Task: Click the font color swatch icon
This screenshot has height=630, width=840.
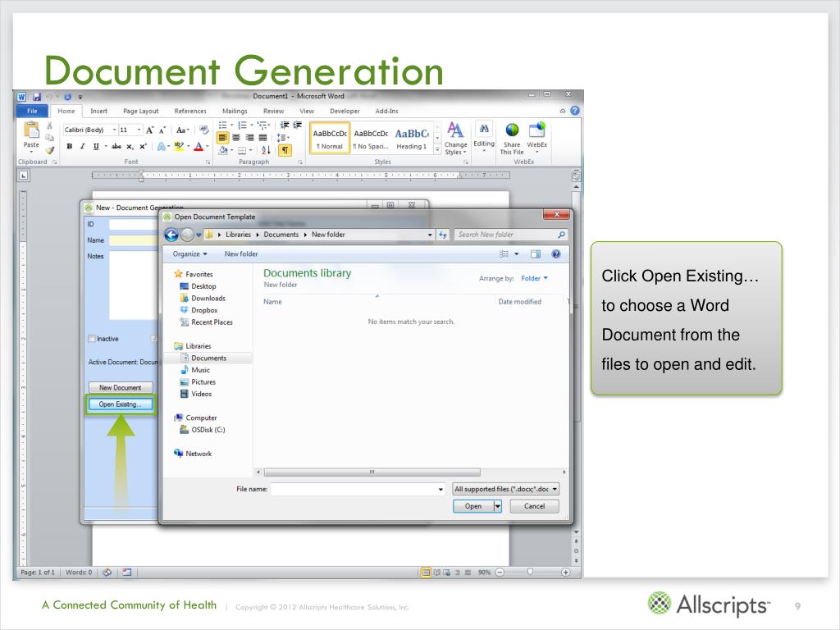Action: pos(199,146)
